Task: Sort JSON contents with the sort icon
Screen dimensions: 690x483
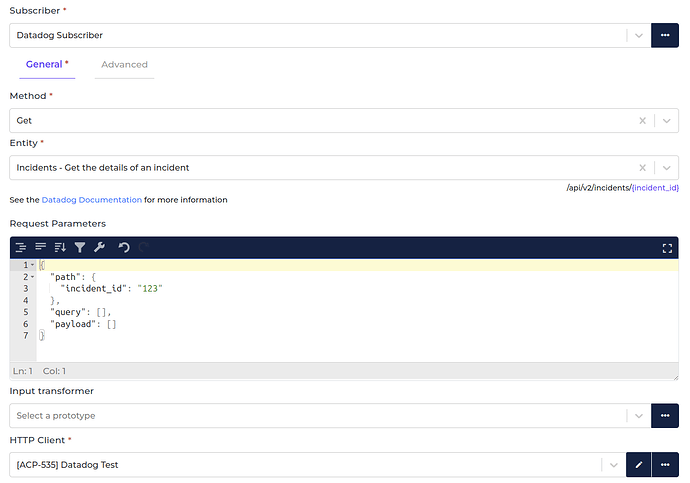Action: click(x=60, y=247)
